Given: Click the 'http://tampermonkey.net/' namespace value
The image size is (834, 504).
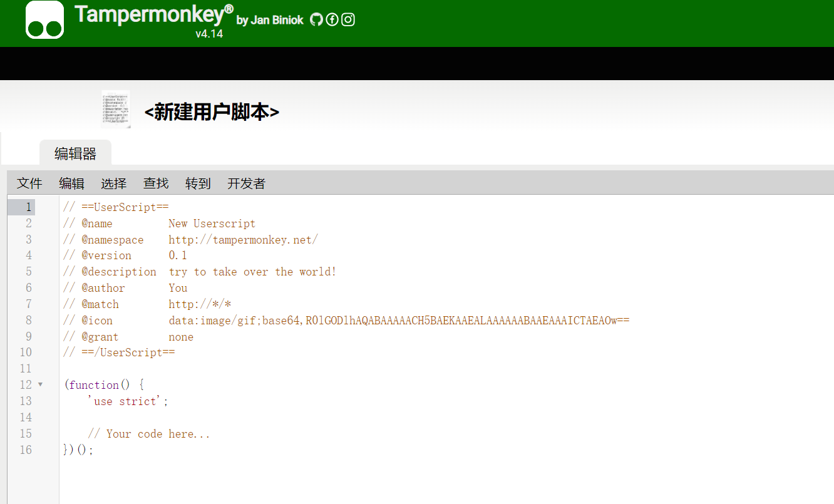Looking at the screenshot, I should 243,240.
